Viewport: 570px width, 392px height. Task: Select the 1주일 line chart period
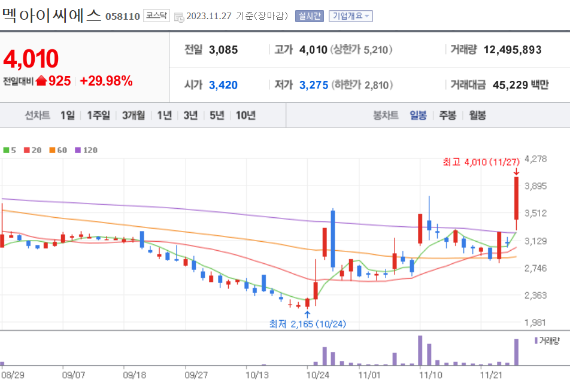click(x=98, y=116)
